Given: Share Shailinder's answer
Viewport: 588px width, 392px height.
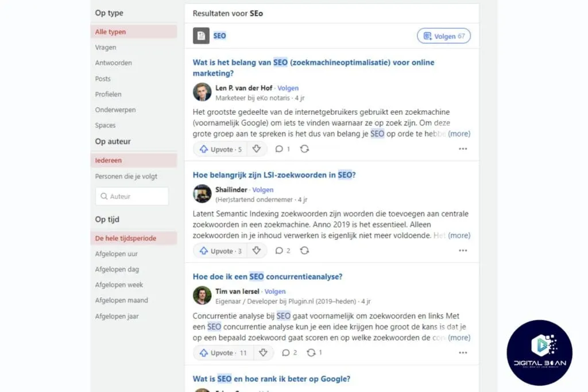Looking at the screenshot, I should (304, 251).
